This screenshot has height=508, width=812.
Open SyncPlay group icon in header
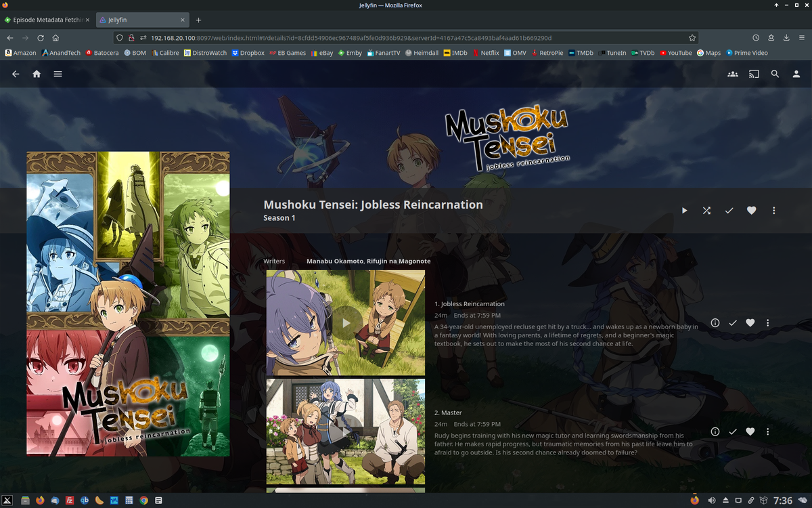point(733,74)
